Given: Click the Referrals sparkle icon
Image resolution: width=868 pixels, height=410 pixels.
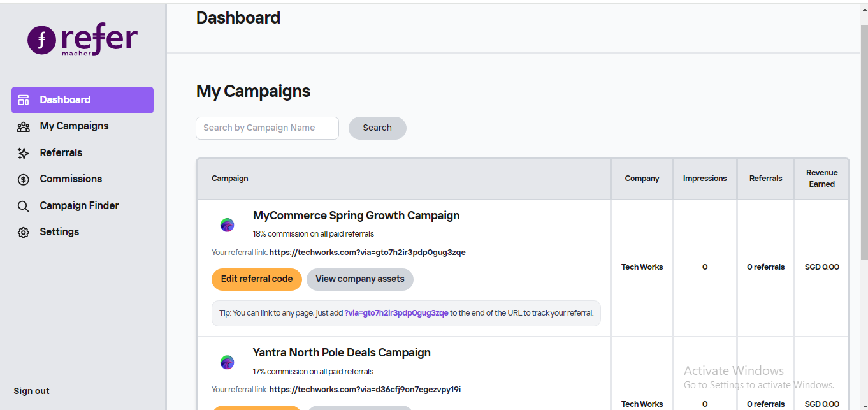Looking at the screenshot, I should pos(24,153).
